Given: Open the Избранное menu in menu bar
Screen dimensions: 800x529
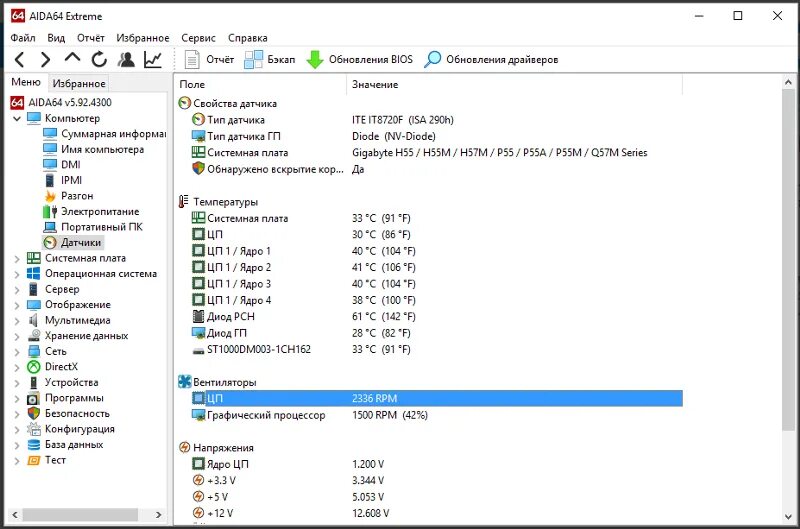Looking at the screenshot, I should [x=143, y=38].
